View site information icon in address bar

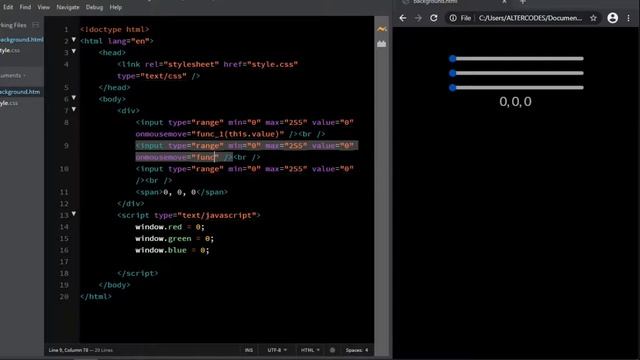[453, 18]
